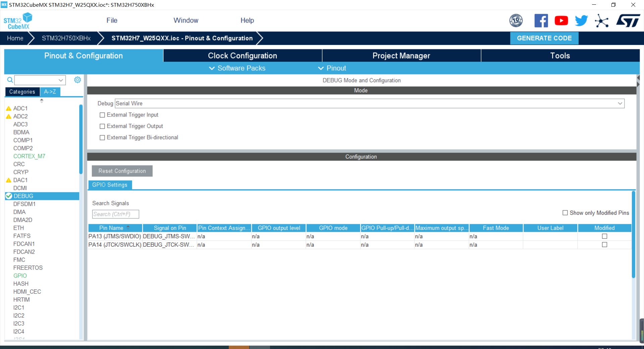This screenshot has width=644, height=349.
Task: Click the sort arrow in Pin Name header
Action: (128, 227)
